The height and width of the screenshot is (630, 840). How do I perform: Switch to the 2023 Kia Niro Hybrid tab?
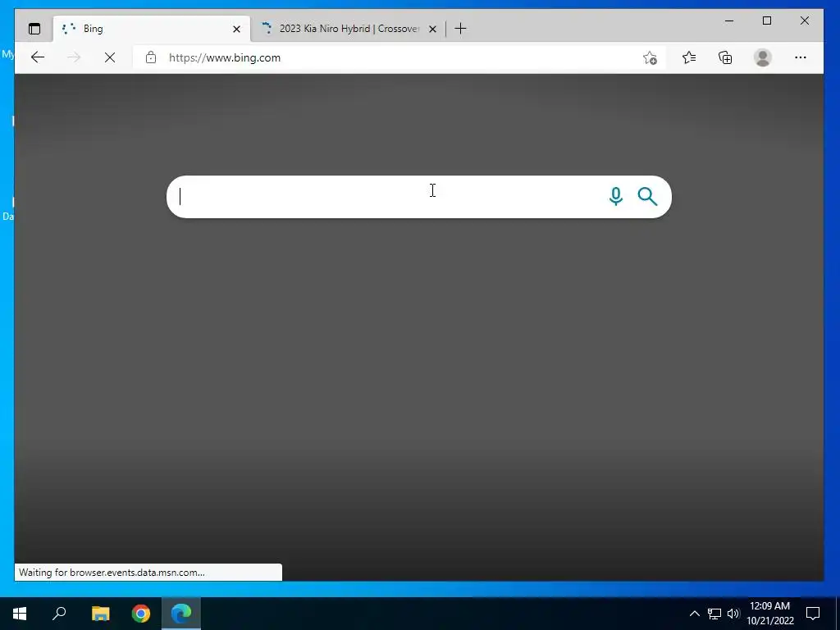pyautogui.click(x=348, y=29)
